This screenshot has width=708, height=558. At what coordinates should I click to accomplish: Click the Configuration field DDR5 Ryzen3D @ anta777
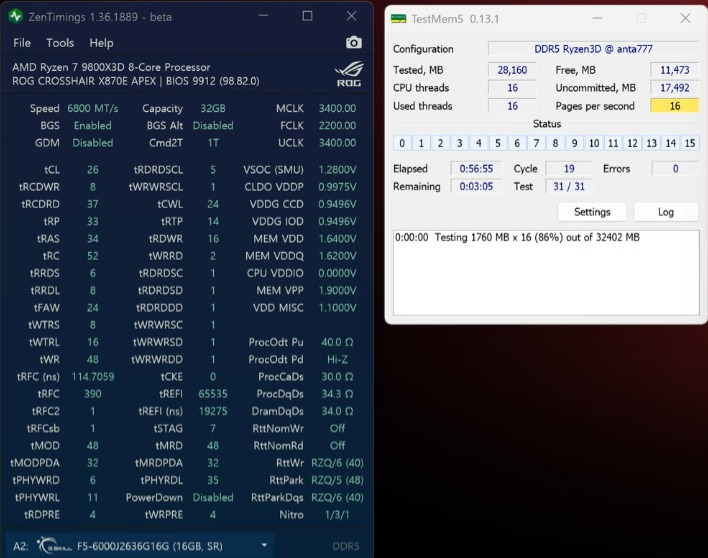pos(593,49)
